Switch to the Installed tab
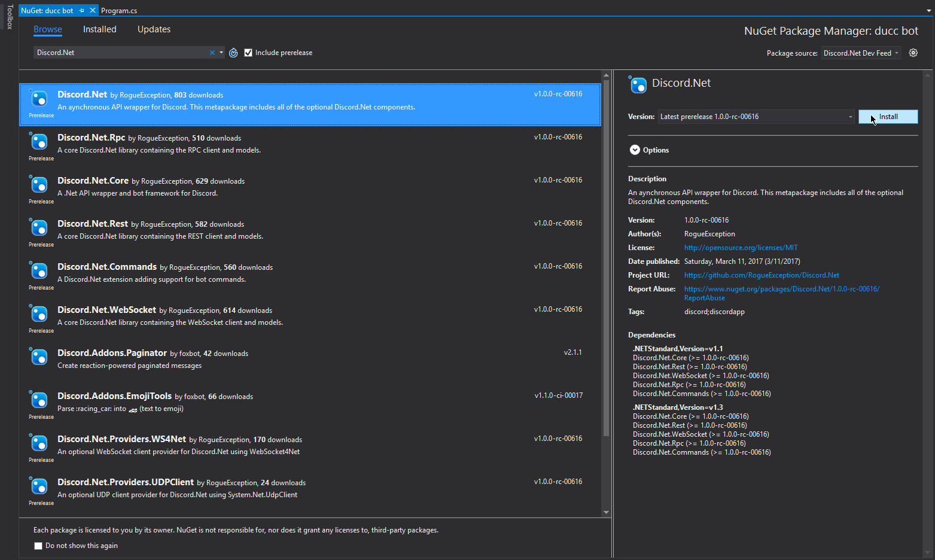This screenshot has height=560, width=935. 99,29
